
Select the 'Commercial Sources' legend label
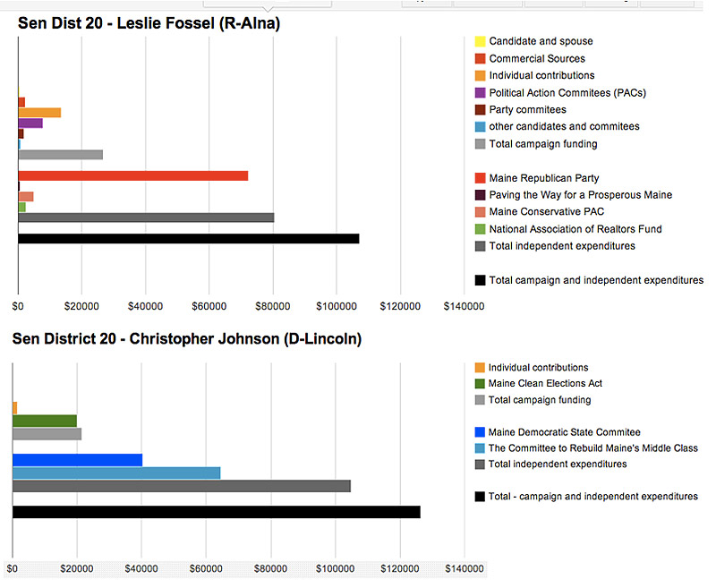537,58
